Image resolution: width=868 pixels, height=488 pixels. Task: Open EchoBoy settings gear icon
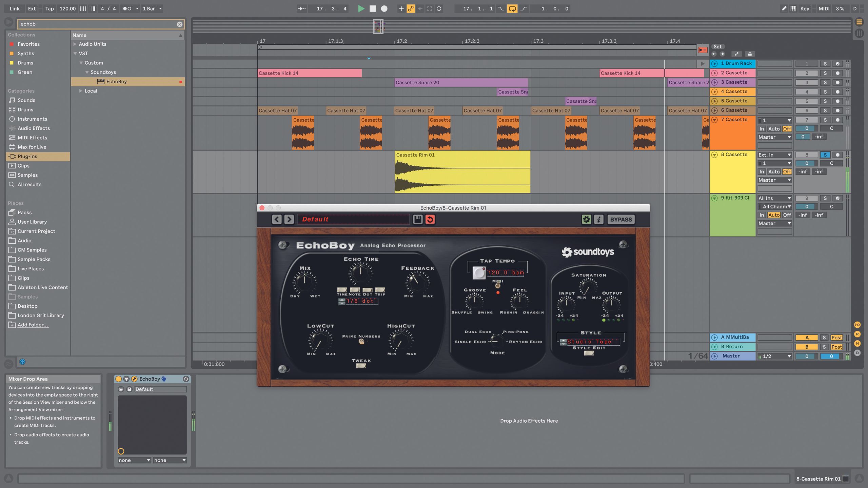pyautogui.click(x=586, y=219)
